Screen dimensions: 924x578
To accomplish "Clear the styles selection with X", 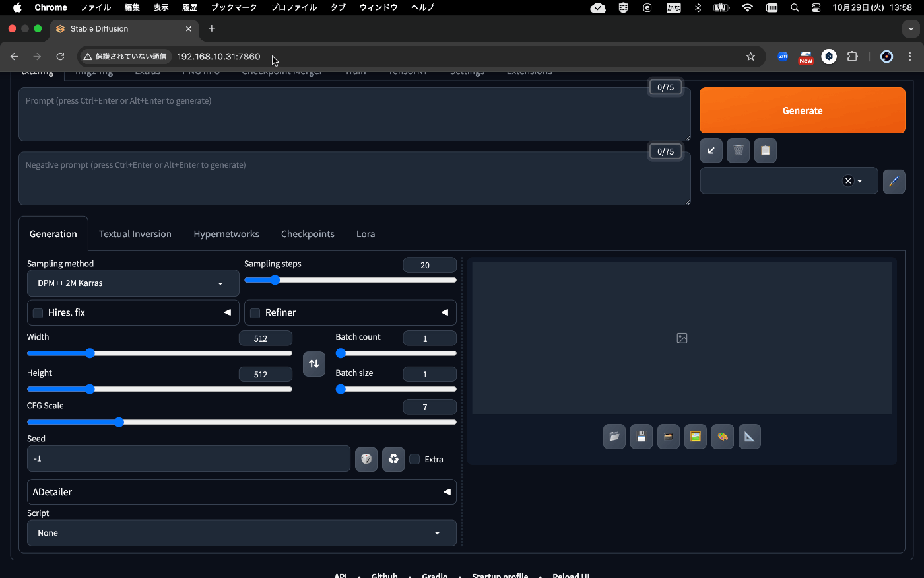I will 848,181.
